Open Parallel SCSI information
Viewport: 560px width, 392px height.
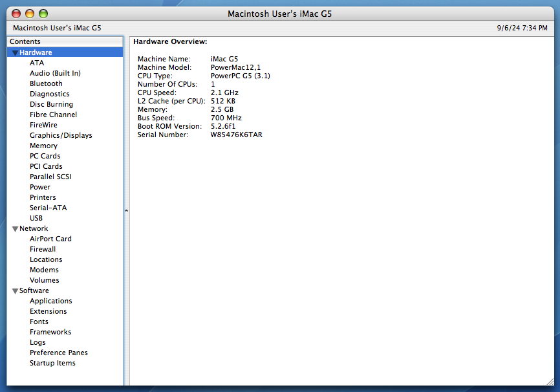coord(50,177)
